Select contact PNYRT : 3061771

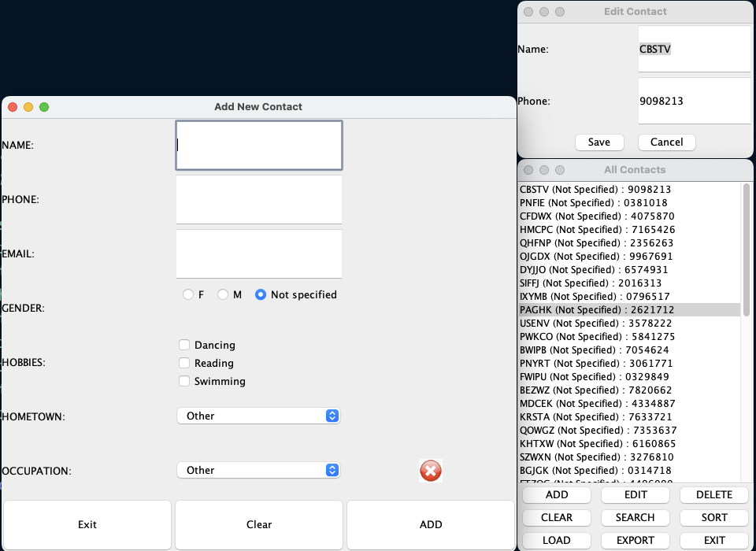[630, 364]
